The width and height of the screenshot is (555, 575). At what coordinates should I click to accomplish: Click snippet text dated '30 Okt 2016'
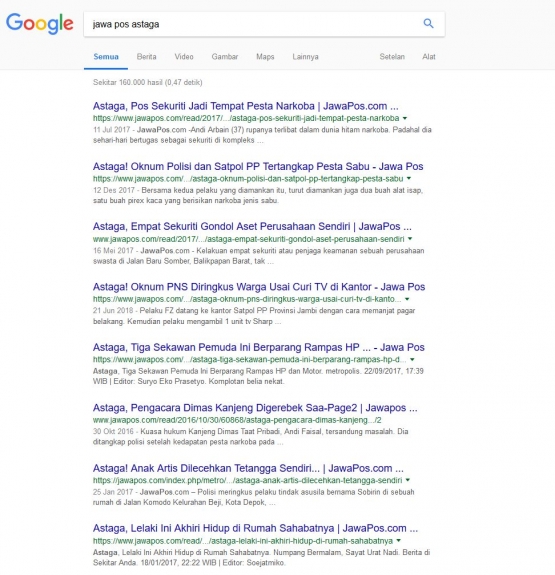coord(251,437)
